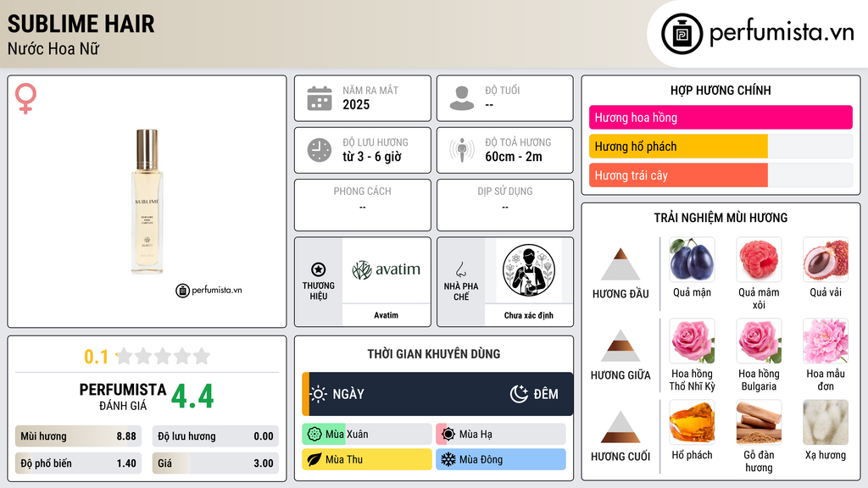This screenshot has height=488, width=868.
Task: Click the calendar icon beside Năm ra mắt
Action: pyautogui.click(x=320, y=98)
